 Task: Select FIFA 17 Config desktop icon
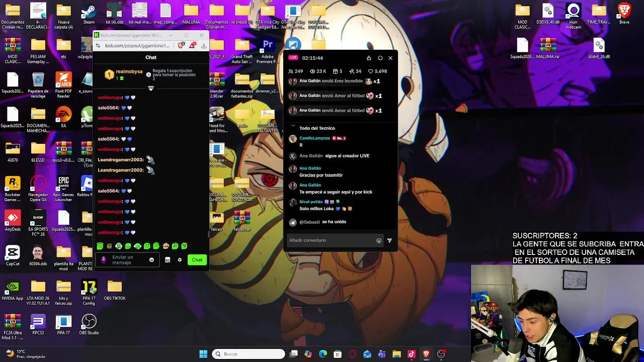[x=89, y=293]
